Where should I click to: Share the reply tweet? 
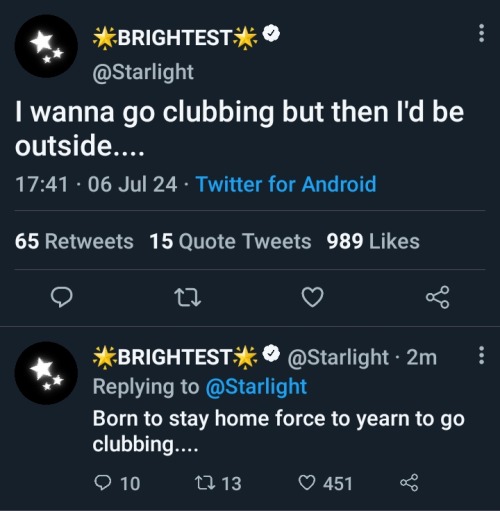click(x=409, y=483)
